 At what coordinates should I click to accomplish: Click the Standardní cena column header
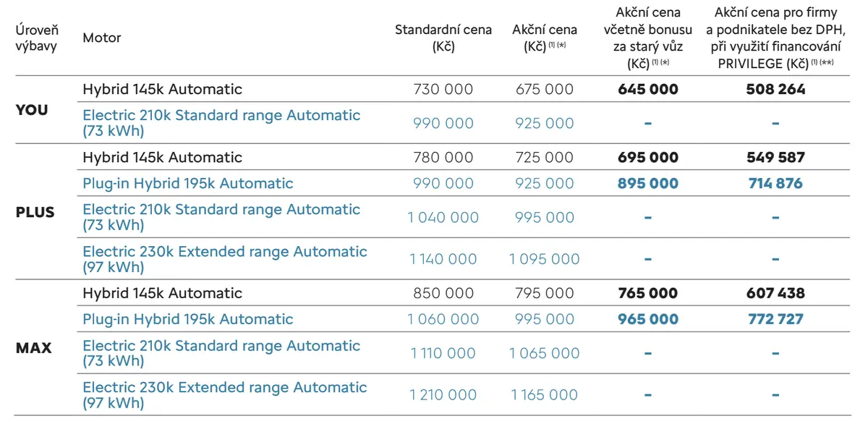(x=443, y=38)
